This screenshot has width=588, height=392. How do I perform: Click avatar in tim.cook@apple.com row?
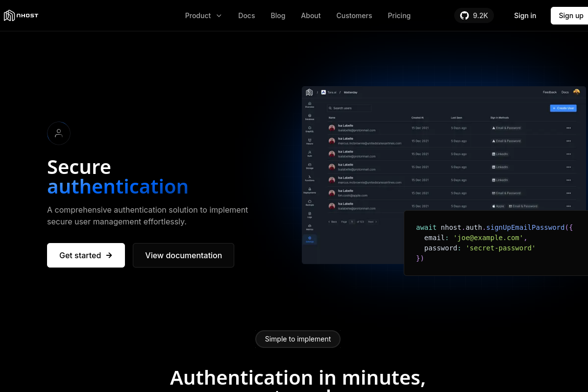(x=332, y=193)
